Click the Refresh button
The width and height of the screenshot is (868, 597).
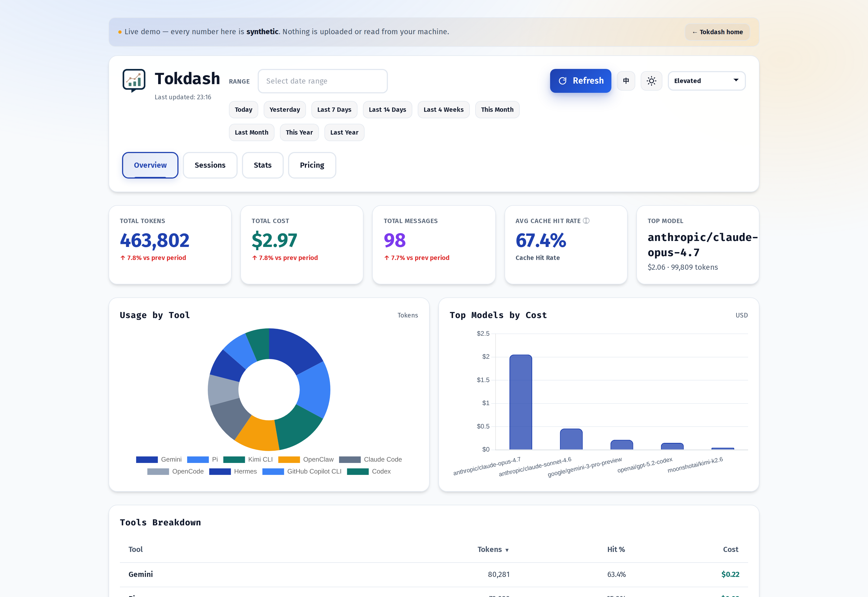[x=580, y=81]
